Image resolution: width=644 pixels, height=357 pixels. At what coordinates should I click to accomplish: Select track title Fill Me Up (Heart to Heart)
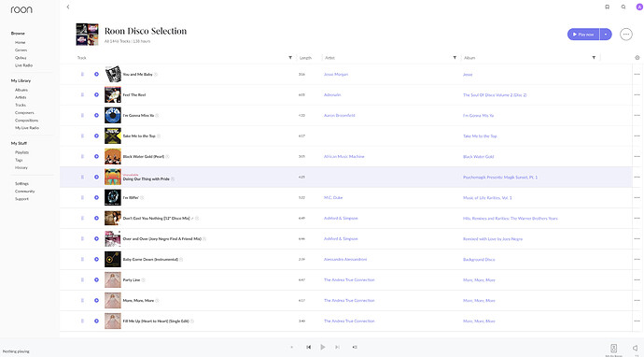point(156,321)
